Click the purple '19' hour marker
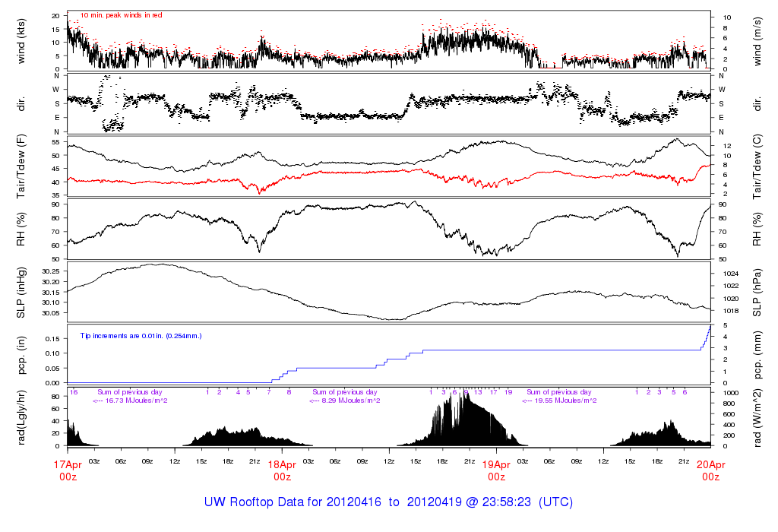 (x=508, y=392)
